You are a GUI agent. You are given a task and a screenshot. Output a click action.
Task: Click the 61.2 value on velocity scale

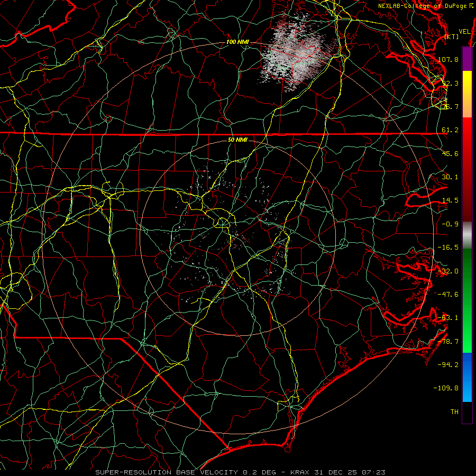(450, 130)
